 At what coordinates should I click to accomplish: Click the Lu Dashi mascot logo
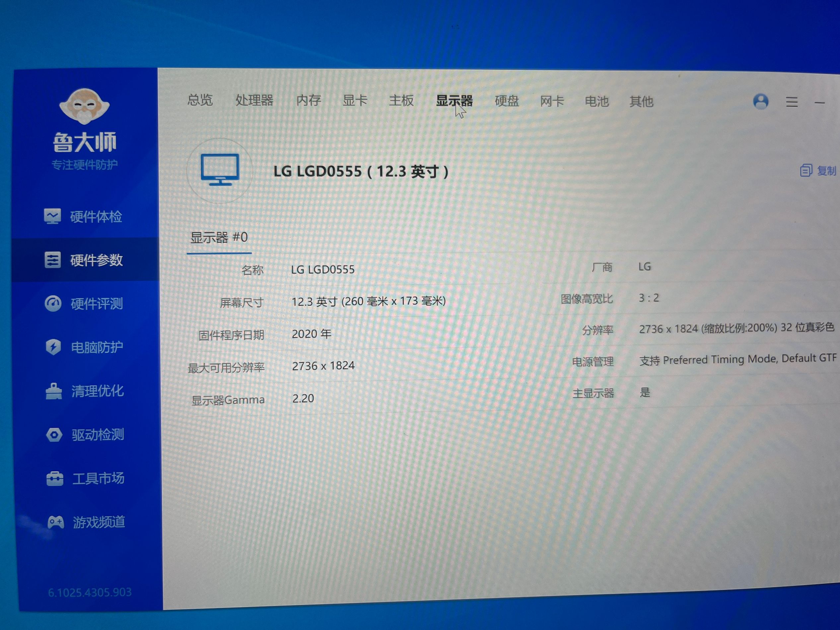84,106
